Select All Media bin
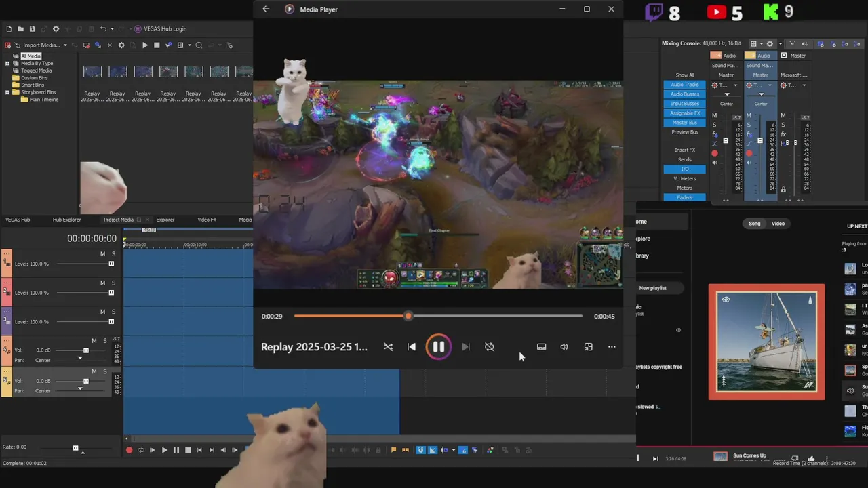This screenshot has width=868, height=488. pos(31,56)
